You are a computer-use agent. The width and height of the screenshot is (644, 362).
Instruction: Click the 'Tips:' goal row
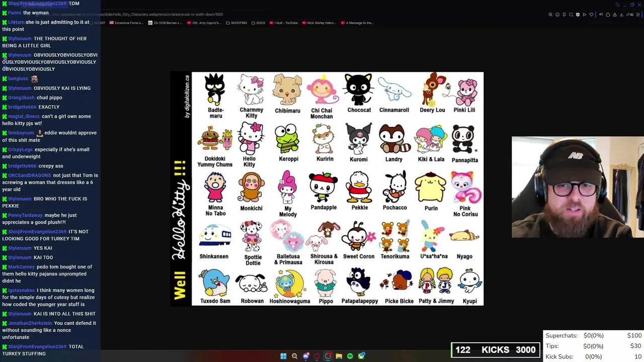click(594, 346)
